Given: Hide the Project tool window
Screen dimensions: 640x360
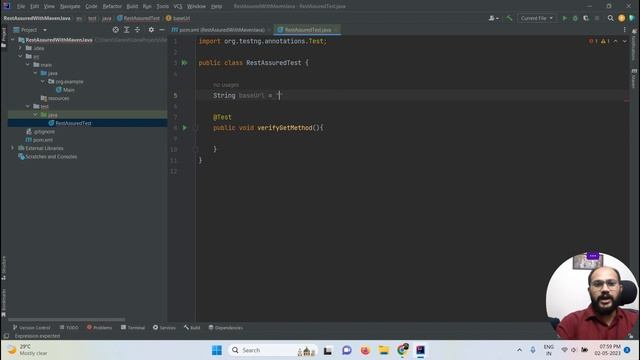Looking at the screenshot, I should click(x=162, y=30).
